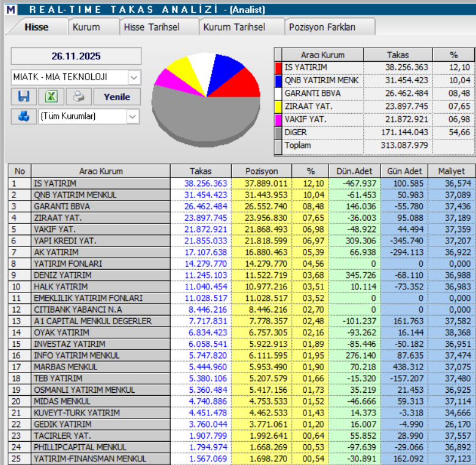
Task: Open the MIATK stock selector dropdown arrow
Action: pyautogui.click(x=134, y=78)
